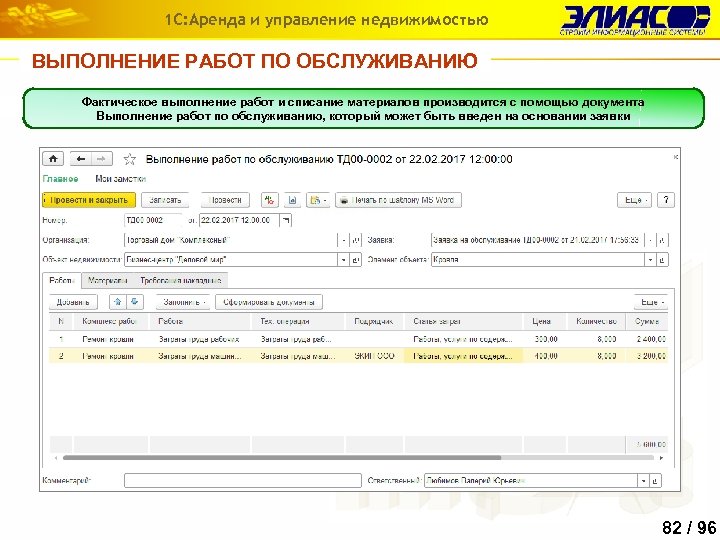The width and height of the screenshot is (720, 540).
Task: Switch to Мои заметки section
Action: (121, 179)
